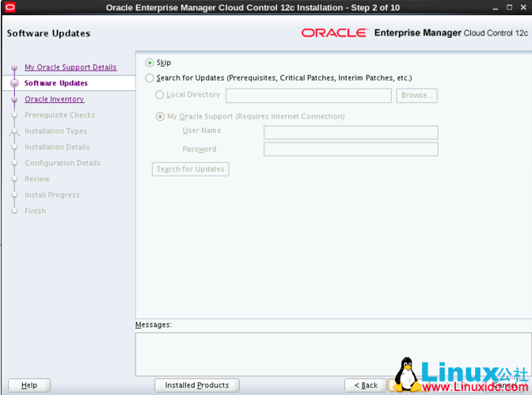Click the Oracle window icon in title bar
Screen dimensions: 532x395
pyautogui.click(x=10, y=7)
